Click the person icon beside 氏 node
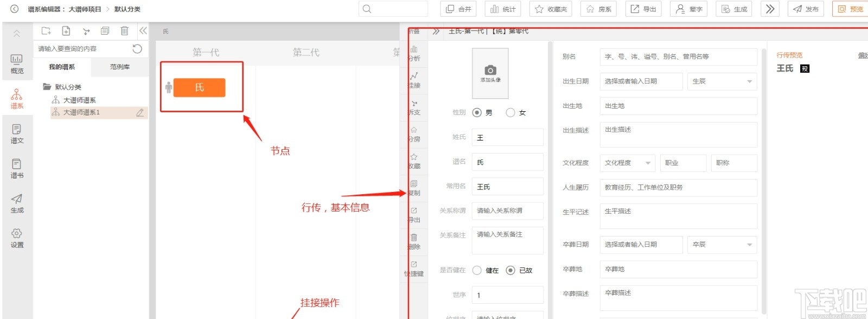868x319 pixels. coord(168,87)
